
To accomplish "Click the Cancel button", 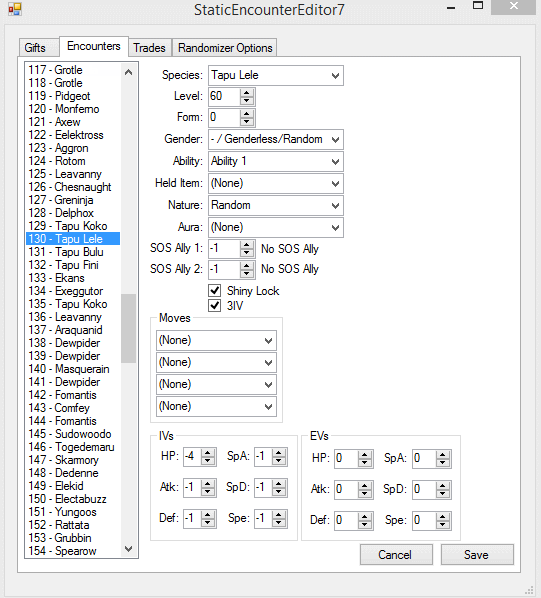I will click(396, 555).
